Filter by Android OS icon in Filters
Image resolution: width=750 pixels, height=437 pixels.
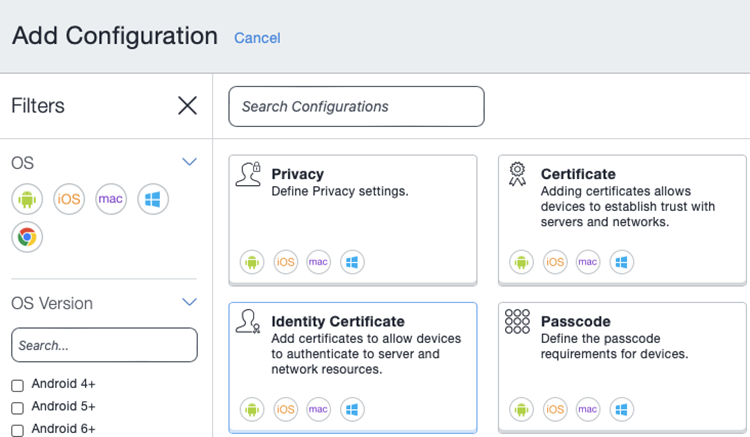(27, 199)
